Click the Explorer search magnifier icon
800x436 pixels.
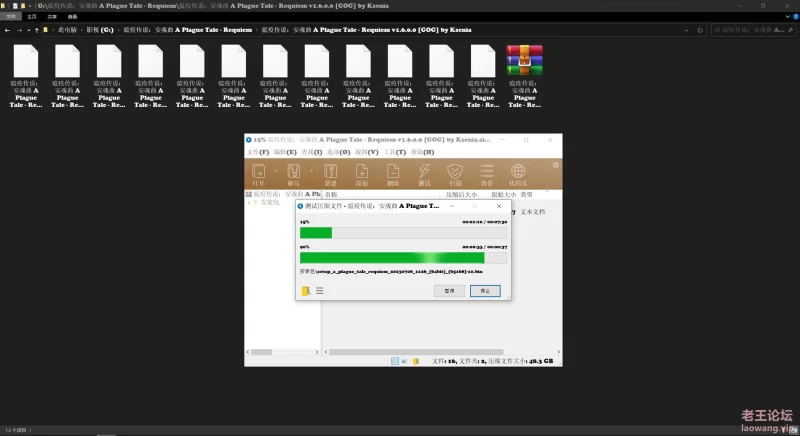[x=791, y=30]
